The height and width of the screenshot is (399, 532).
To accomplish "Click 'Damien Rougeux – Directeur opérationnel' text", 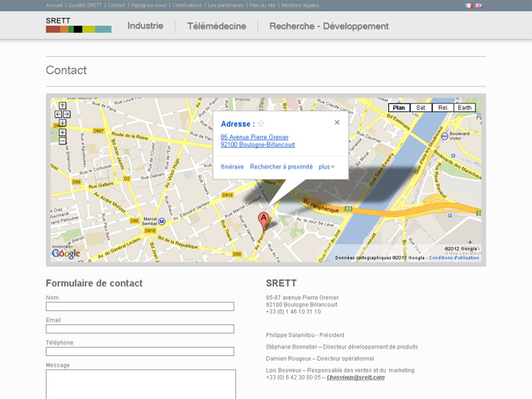I will coord(320,358).
